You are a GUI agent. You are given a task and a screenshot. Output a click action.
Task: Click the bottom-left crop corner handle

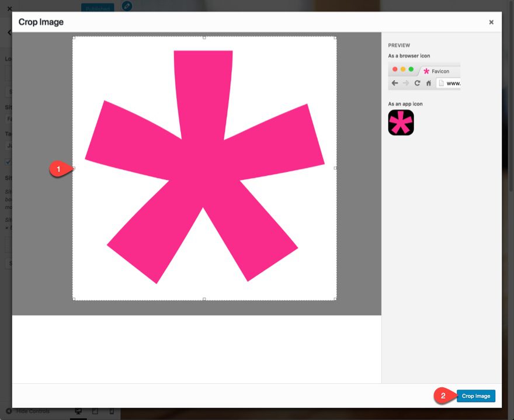[x=74, y=299]
